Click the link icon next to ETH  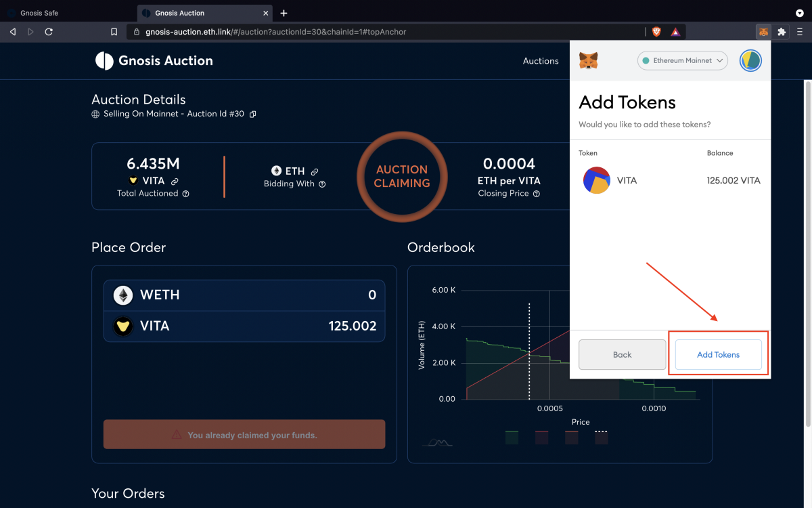pos(314,172)
